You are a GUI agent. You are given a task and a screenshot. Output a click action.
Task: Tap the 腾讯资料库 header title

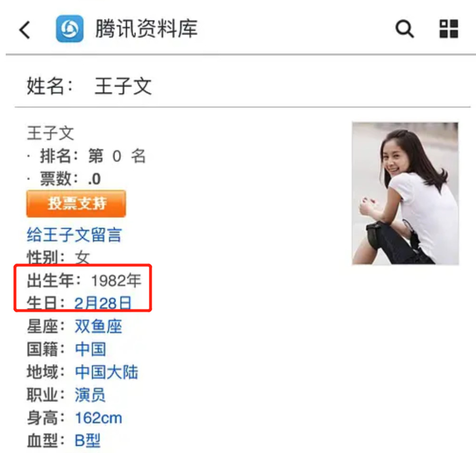coord(147,29)
